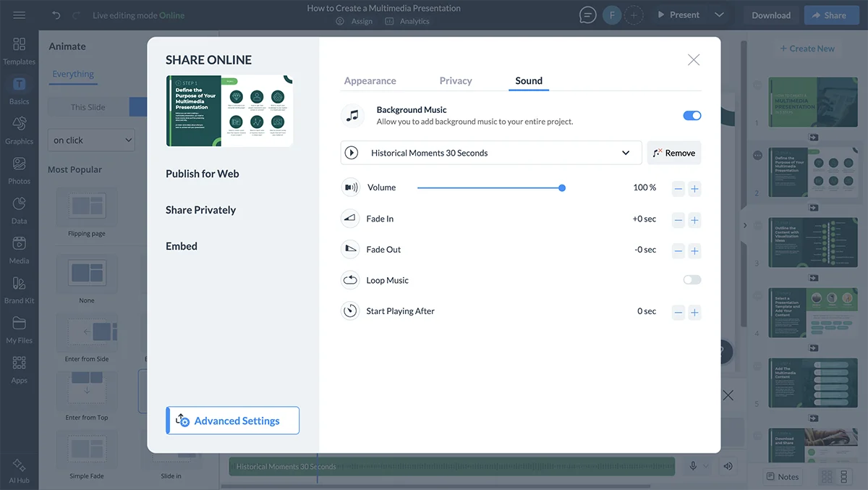868x490 pixels.
Task: Click the undo arrow
Action: pyautogui.click(x=56, y=15)
